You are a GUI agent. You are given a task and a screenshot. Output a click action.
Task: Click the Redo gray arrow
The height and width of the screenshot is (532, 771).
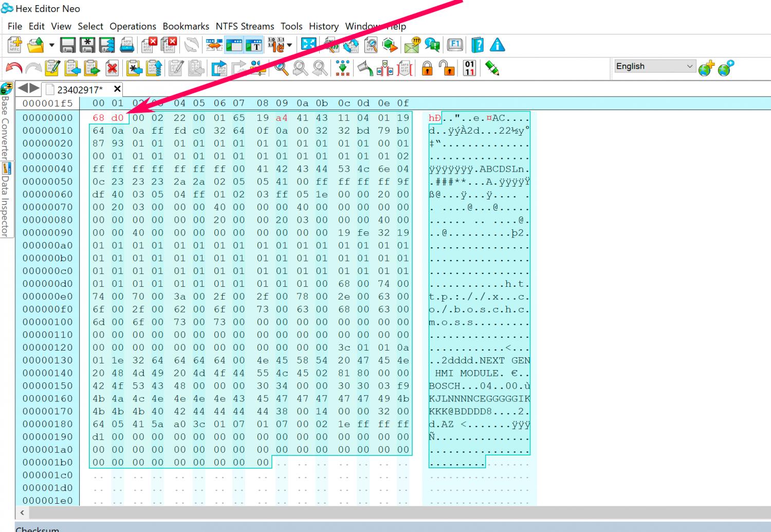pos(33,68)
